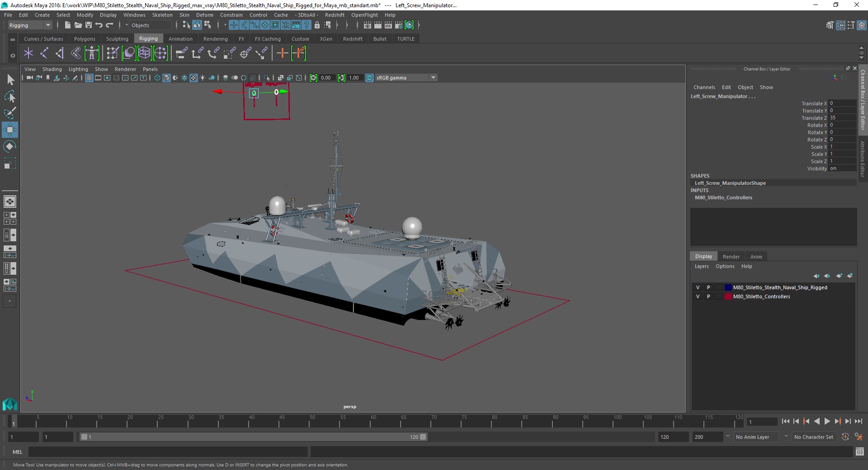Toggle playback P of M80_Stiletto_Controllers layer
868x470 pixels.
pyautogui.click(x=708, y=296)
